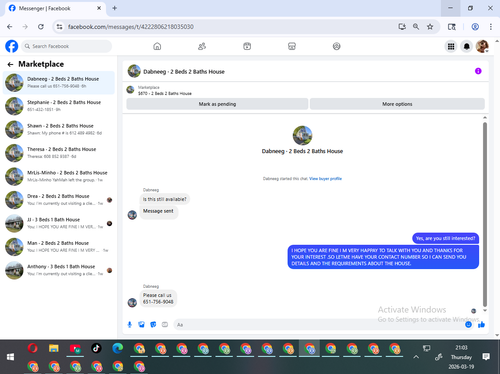Image resolution: width=500 pixels, height=374 pixels.
Task: Click the message text input field
Action: (318, 325)
